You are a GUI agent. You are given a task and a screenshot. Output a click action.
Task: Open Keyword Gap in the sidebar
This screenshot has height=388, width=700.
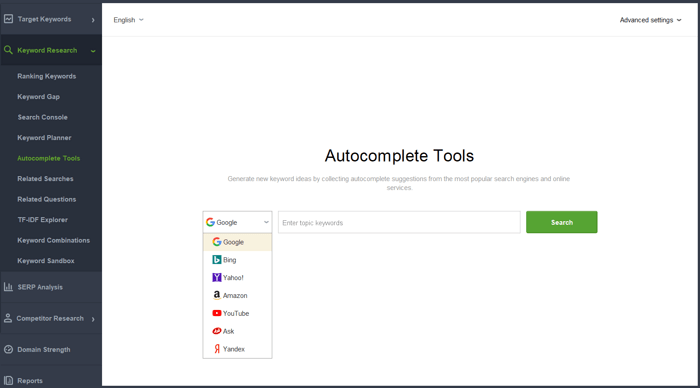(38, 96)
